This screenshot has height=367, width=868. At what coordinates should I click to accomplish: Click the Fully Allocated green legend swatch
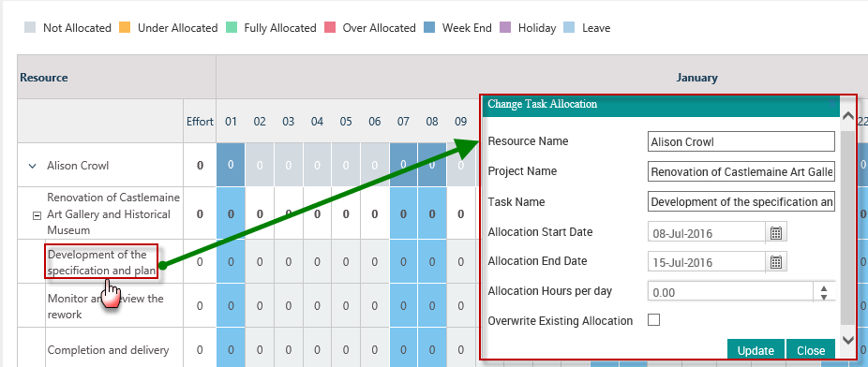(x=232, y=28)
